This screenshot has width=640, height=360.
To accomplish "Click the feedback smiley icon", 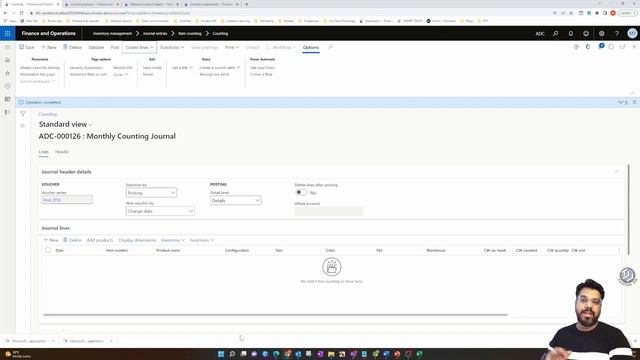I will click(586, 33).
